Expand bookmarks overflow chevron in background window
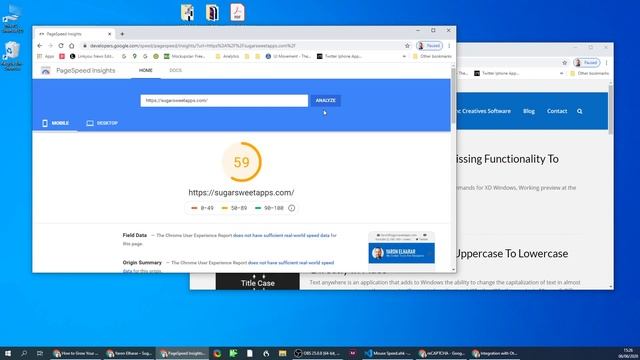The width and height of the screenshot is (640, 360). click(561, 73)
